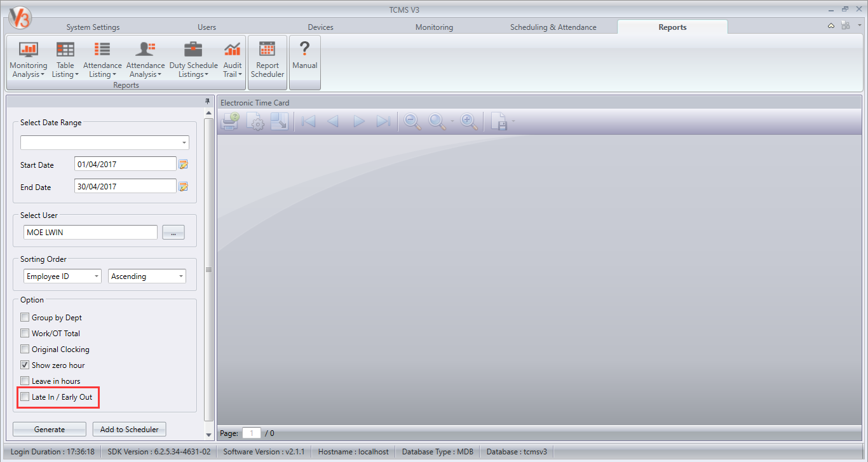Open calendar picker for End Date
This screenshot has width=868, height=462.
click(x=184, y=187)
